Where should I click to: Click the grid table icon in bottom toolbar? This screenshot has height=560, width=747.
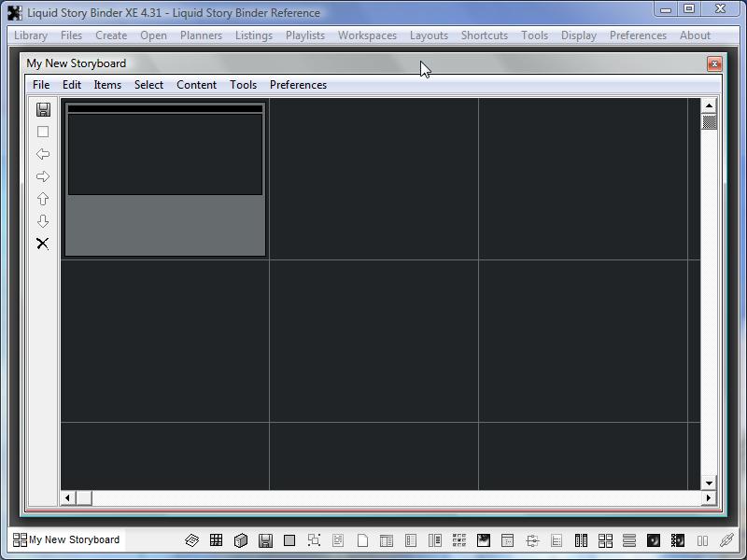pos(217,540)
